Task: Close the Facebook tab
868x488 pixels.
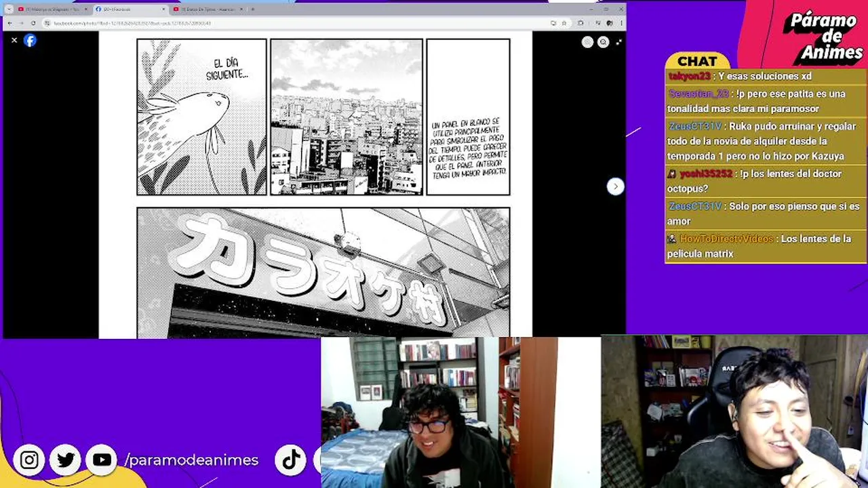Action: coord(163,9)
